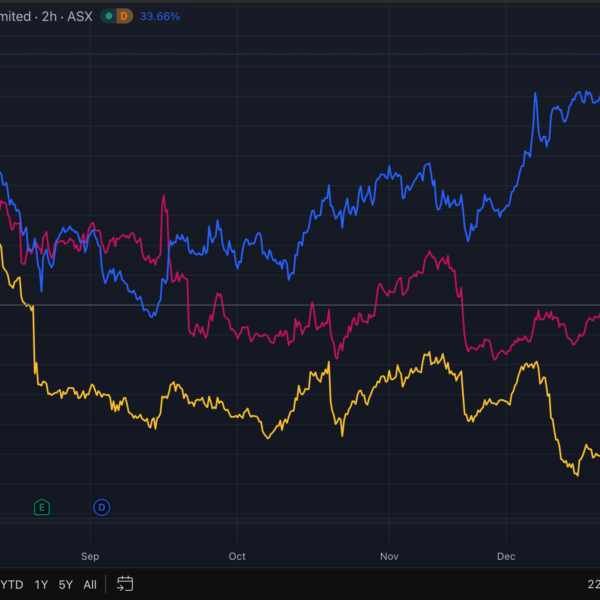Switch to the 1Y time range

[x=41, y=584]
